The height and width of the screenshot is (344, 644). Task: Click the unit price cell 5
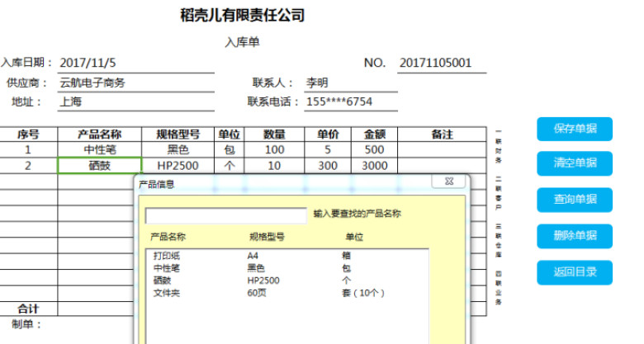click(328, 150)
